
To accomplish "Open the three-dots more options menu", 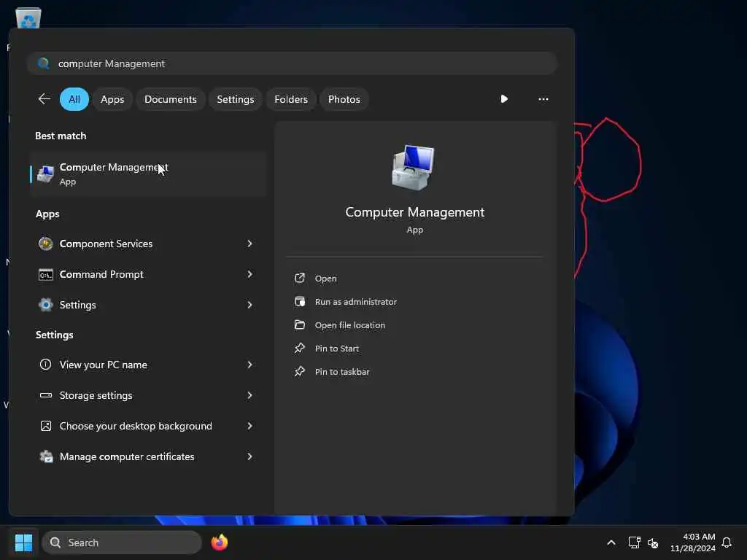I will [x=543, y=99].
